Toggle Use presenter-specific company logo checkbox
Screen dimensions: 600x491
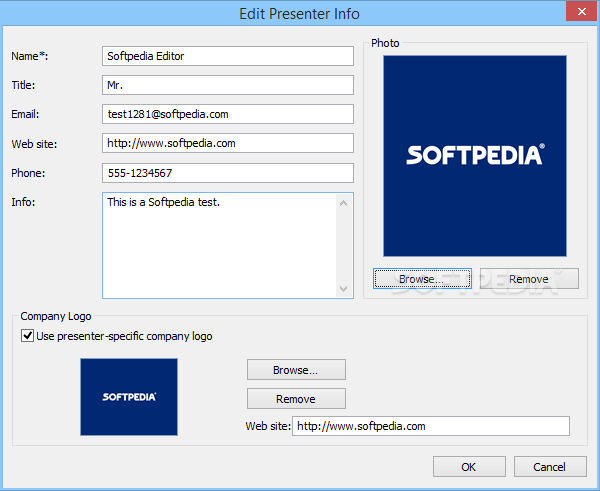(27, 336)
